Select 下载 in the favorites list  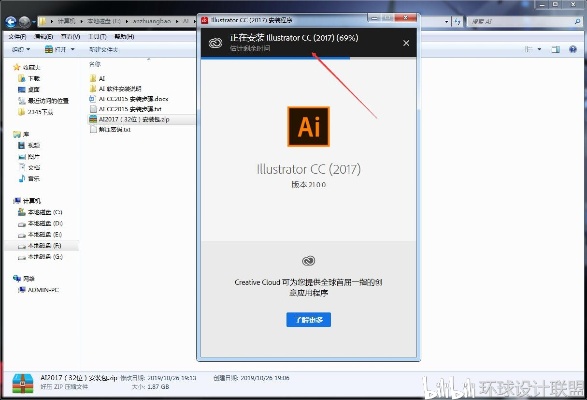pos(29,78)
